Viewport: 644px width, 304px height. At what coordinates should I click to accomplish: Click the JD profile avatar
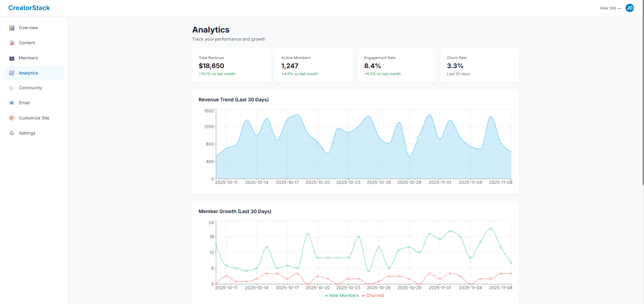(x=630, y=8)
